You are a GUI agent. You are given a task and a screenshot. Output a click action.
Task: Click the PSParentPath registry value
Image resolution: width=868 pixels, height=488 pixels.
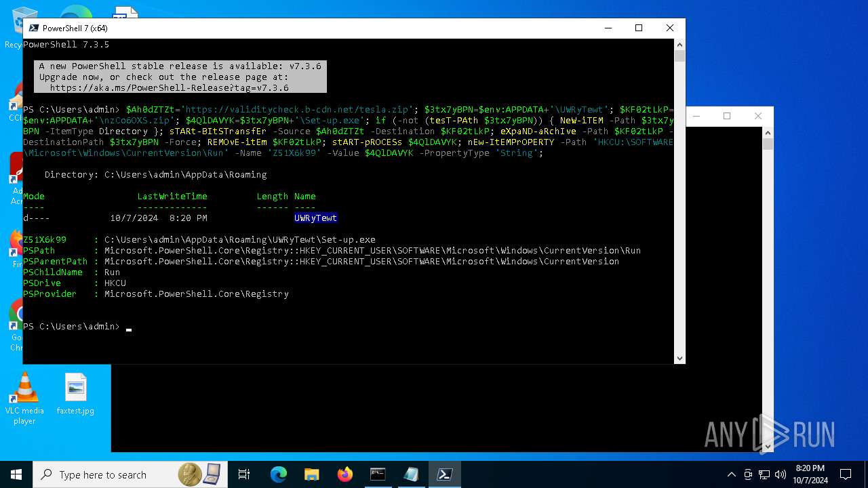361,261
